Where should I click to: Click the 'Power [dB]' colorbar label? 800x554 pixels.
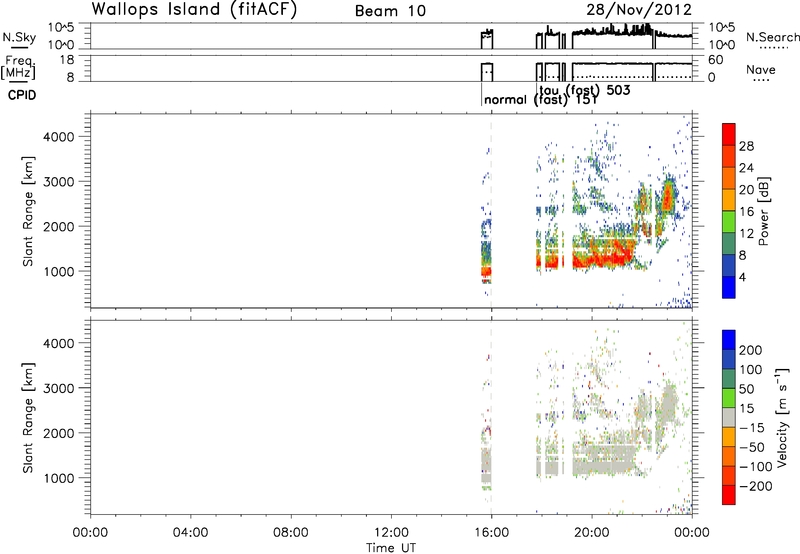point(763,211)
